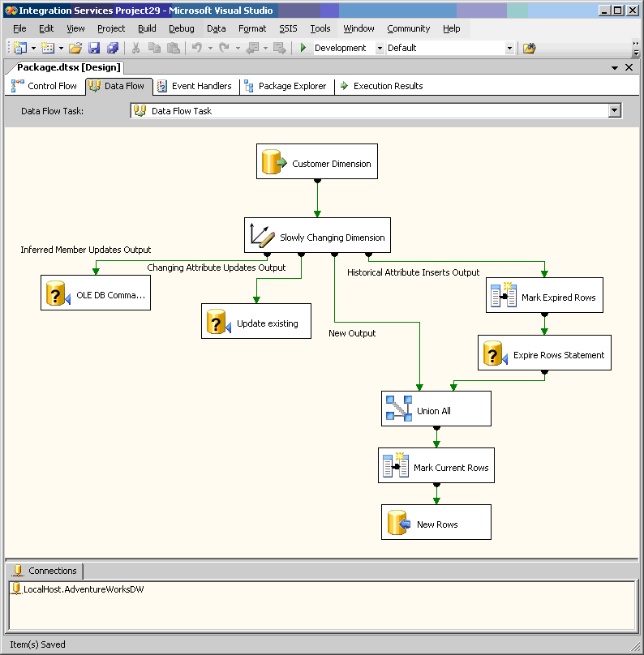Screen dimensions: 644x655
Task: Open the SSIS menu
Action: (x=288, y=28)
